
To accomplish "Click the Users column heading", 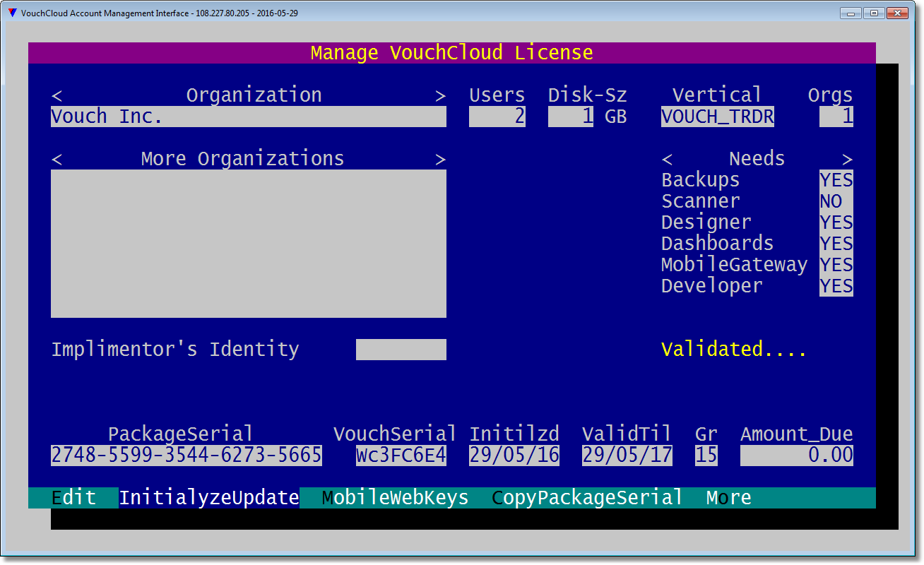I will click(x=497, y=95).
